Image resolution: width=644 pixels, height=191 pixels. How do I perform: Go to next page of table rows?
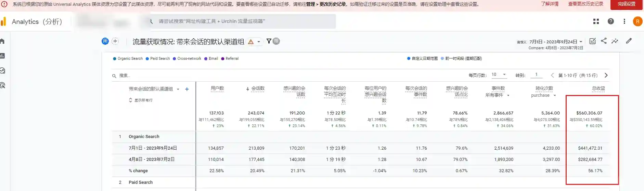tap(606, 75)
